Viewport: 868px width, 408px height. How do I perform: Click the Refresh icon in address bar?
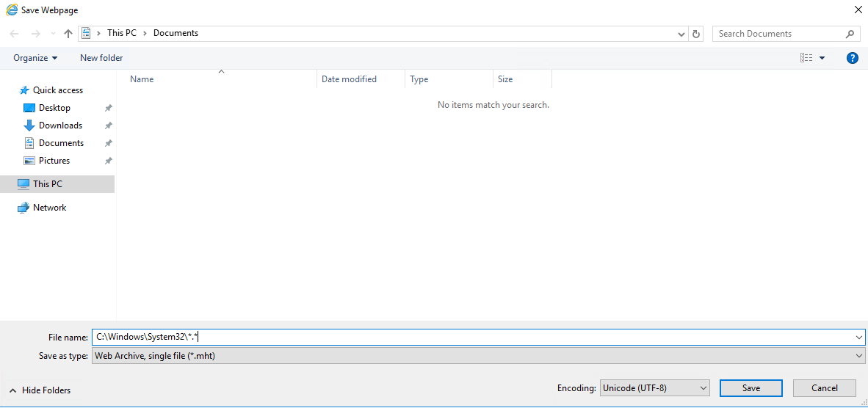[697, 34]
